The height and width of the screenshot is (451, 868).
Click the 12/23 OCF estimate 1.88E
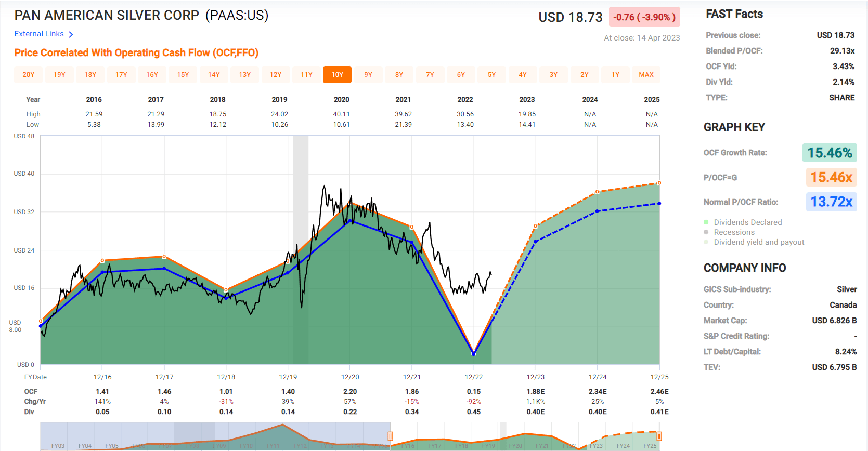coord(536,392)
